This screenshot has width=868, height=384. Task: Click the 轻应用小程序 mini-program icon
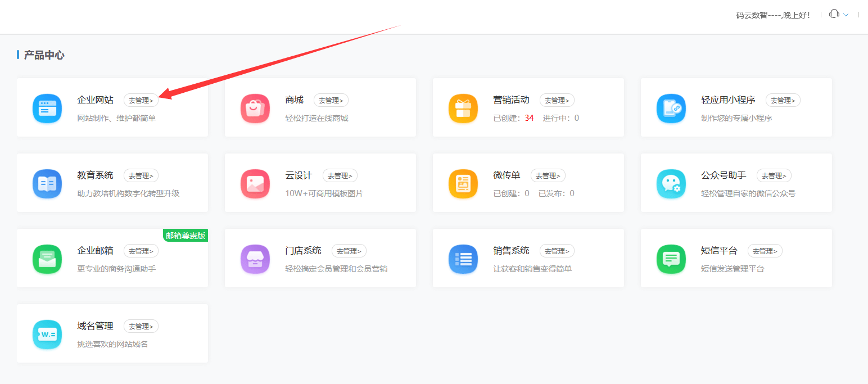[x=671, y=109]
